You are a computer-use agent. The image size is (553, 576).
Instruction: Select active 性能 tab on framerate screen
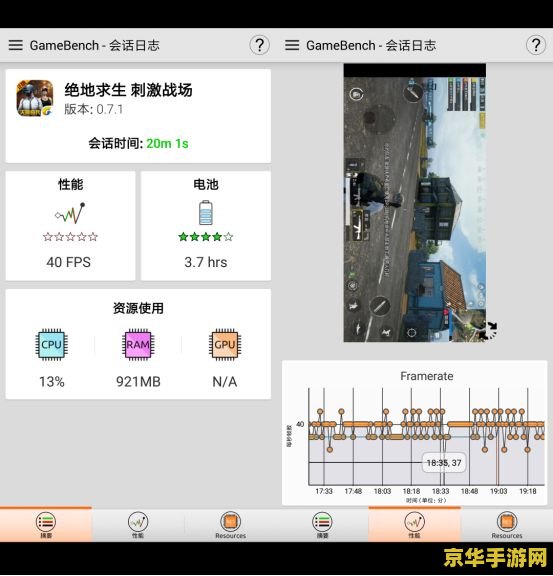(414, 525)
